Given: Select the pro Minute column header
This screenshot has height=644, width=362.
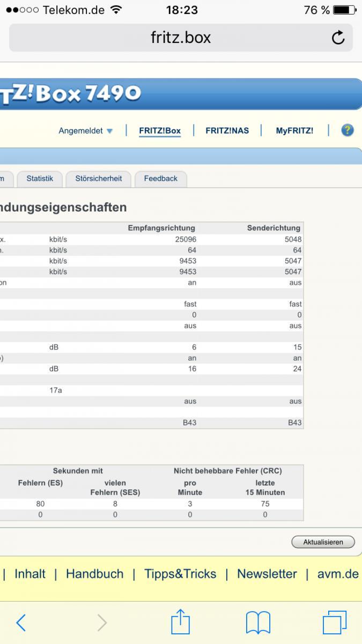Looking at the screenshot, I should (x=190, y=487).
